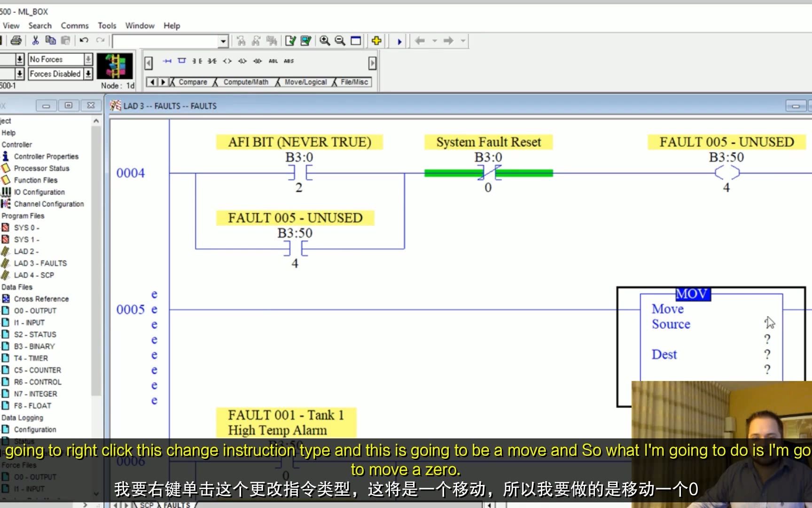
Task: Select the New Rung instruction icon
Action: (167, 61)
